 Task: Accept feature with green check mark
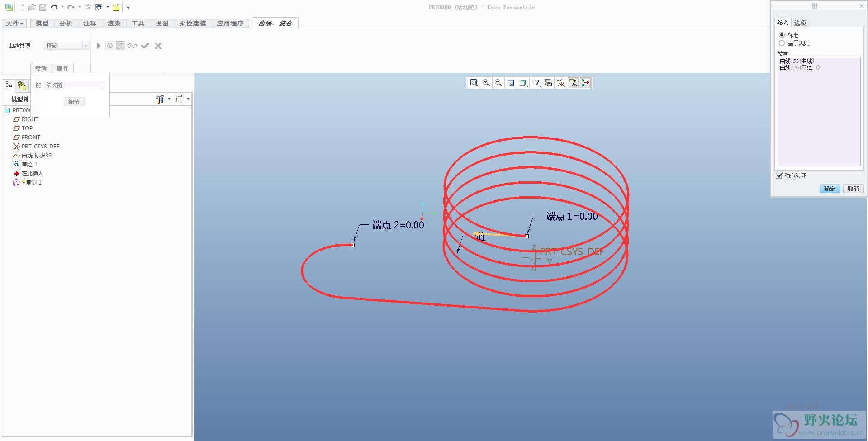pyautogui.click(x=145, y=46)
